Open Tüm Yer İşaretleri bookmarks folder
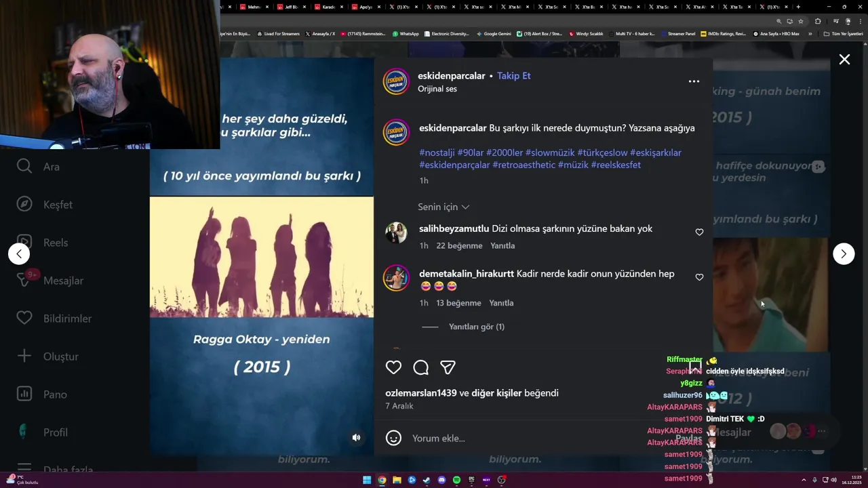Viewport: 868px width, 488px height. coord(843,33)
